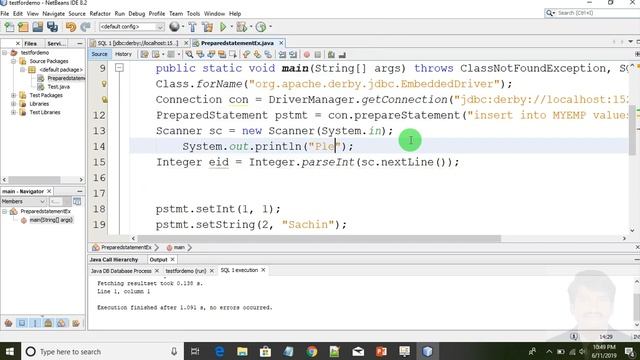640x360 pixels.
Task: Click Shift Line Left editor icon
Action: pyautogui.click(x=282, y=54)
